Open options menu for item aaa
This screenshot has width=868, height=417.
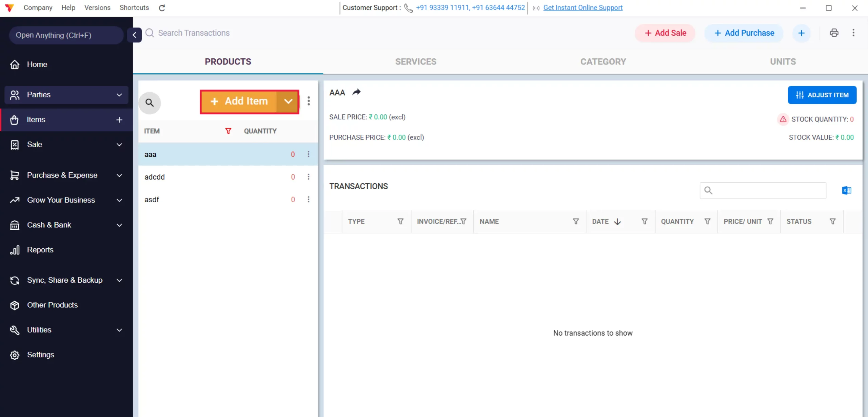[x=309, y=154]
